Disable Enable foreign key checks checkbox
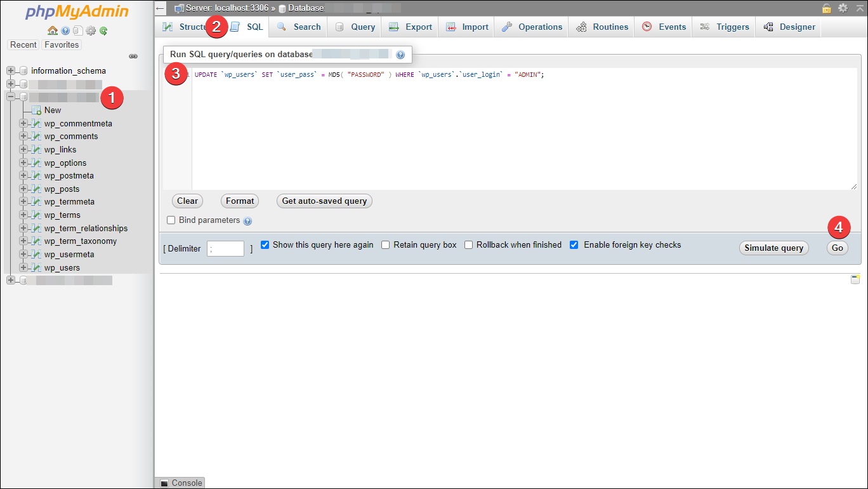The height and width of the screenshot is (489, 868). click(x=574, y=245)
